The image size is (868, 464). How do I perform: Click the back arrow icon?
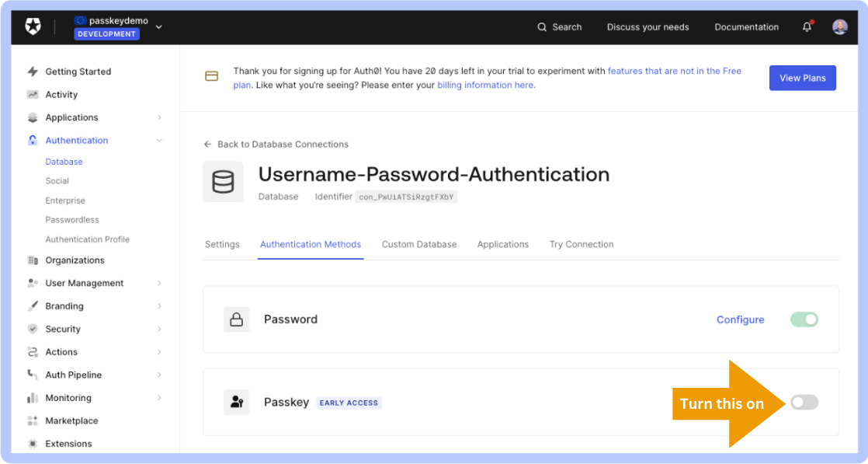207,144
